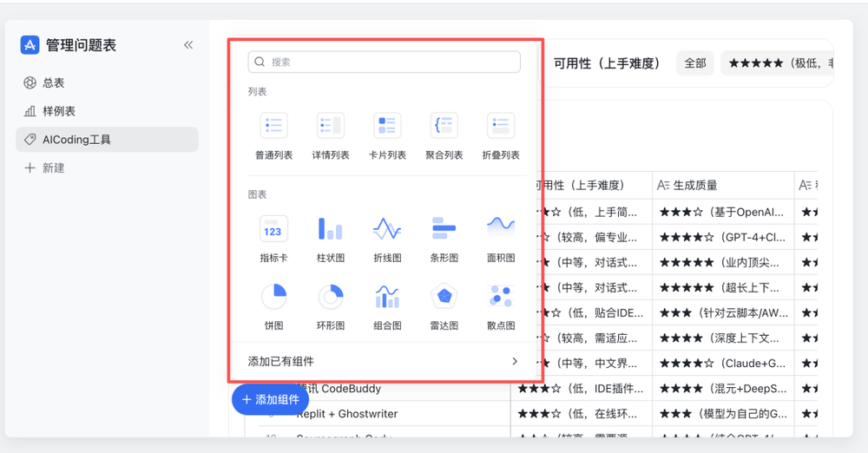Screen dimensions: 868x453
Task: Expand the 添加已有组件 submenu
Action: 384,361
